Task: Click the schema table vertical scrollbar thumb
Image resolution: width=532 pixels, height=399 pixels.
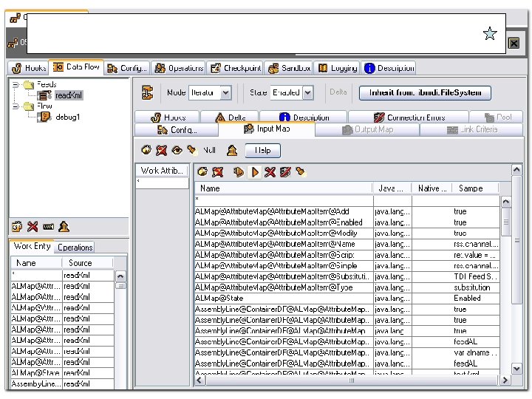Action: click(x=506, y=222)
